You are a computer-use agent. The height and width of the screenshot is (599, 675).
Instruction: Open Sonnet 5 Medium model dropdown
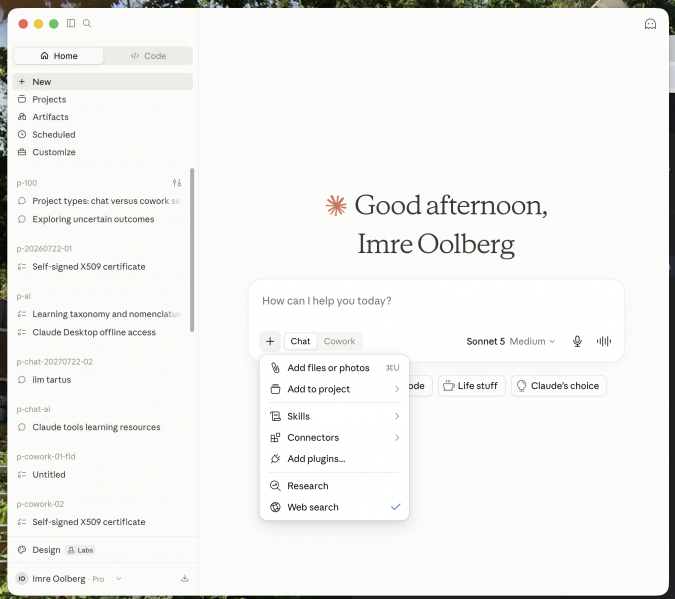(511, 341)
